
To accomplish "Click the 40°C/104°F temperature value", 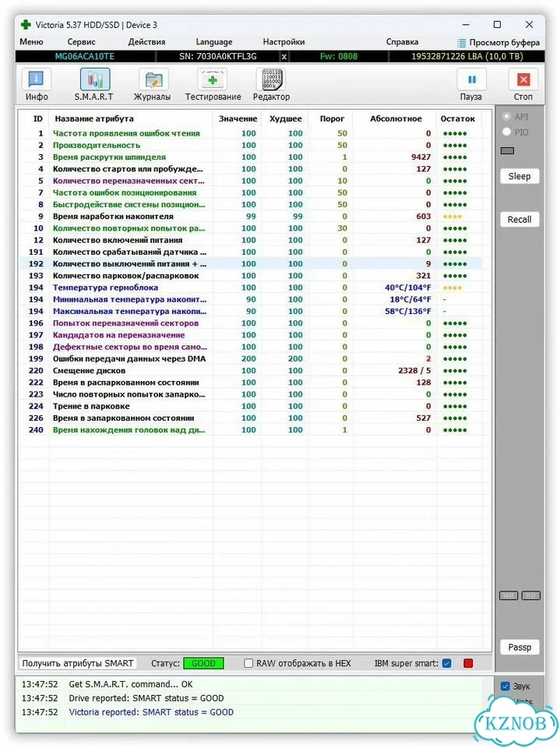I will coord(408,288).
